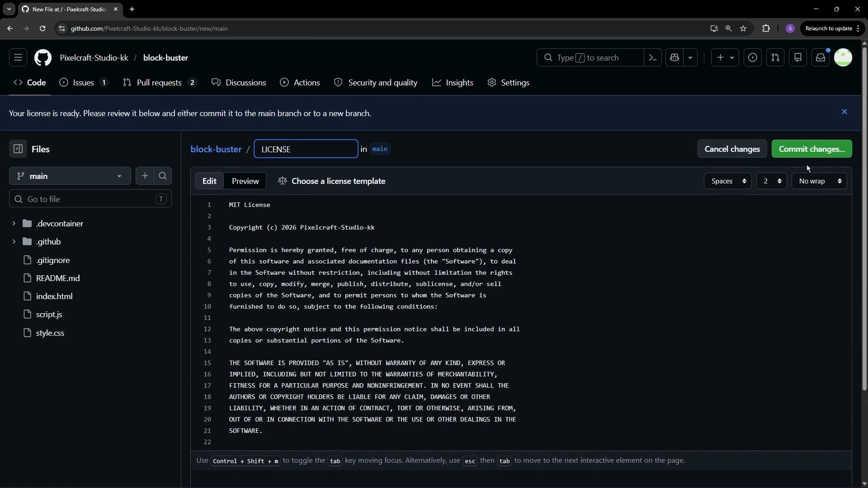Click the Pixelcraft-Studio-kk owner link
Viewport: 868px width, 488px height.
click(94, 58)
